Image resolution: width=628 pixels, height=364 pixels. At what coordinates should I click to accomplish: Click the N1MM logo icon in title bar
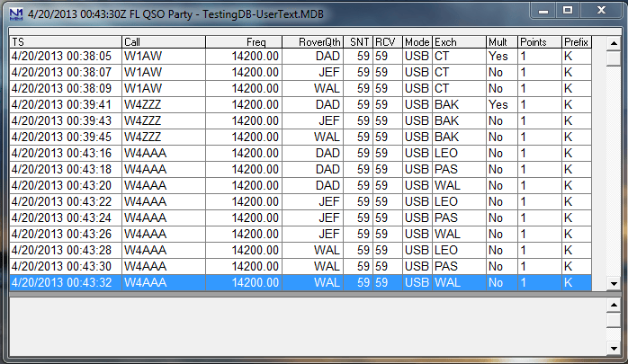click(x=16, y=14)
